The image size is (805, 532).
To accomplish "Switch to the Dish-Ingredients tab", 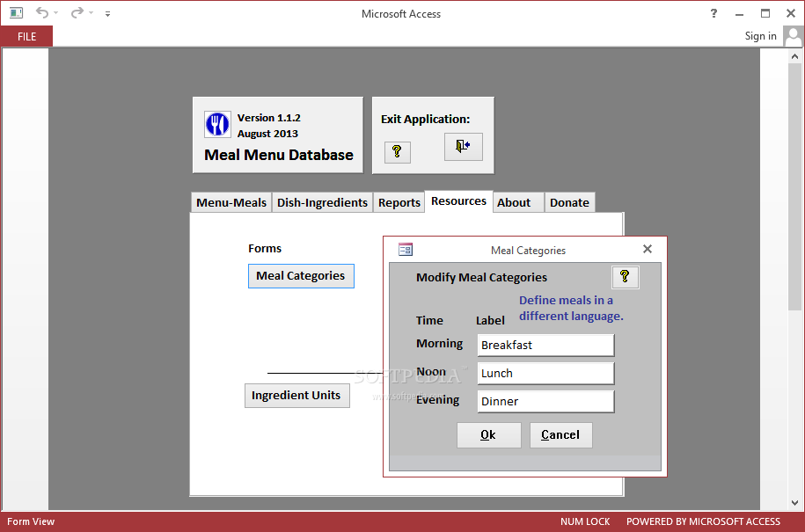I will coord(322,202).
